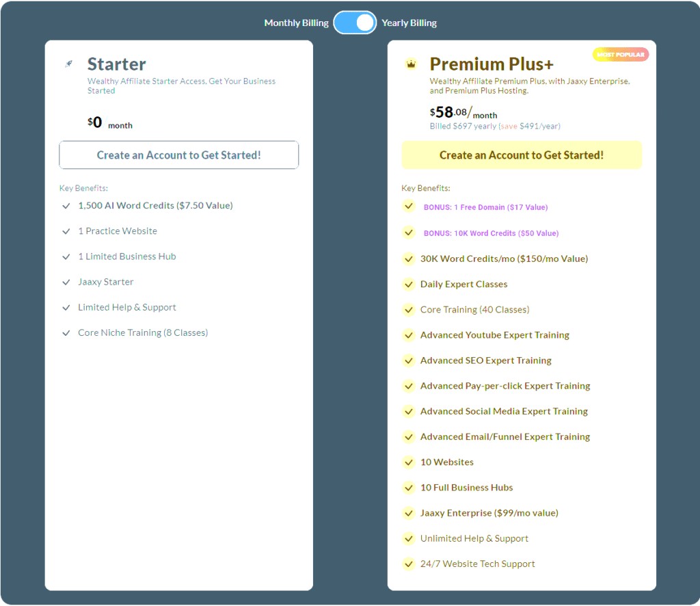Click the Advanced SEO Expert Training benefit
700x606 pixels.
click(486, 360)
